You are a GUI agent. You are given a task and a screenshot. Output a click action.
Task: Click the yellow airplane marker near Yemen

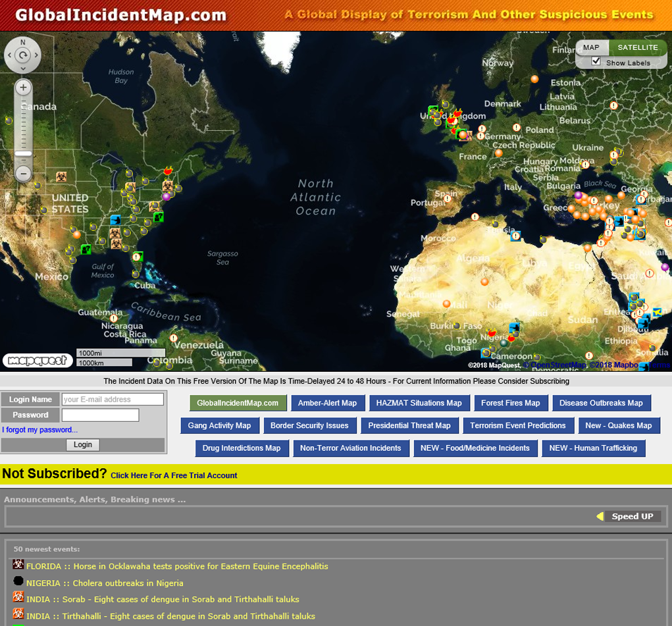(x=657, y=312)
